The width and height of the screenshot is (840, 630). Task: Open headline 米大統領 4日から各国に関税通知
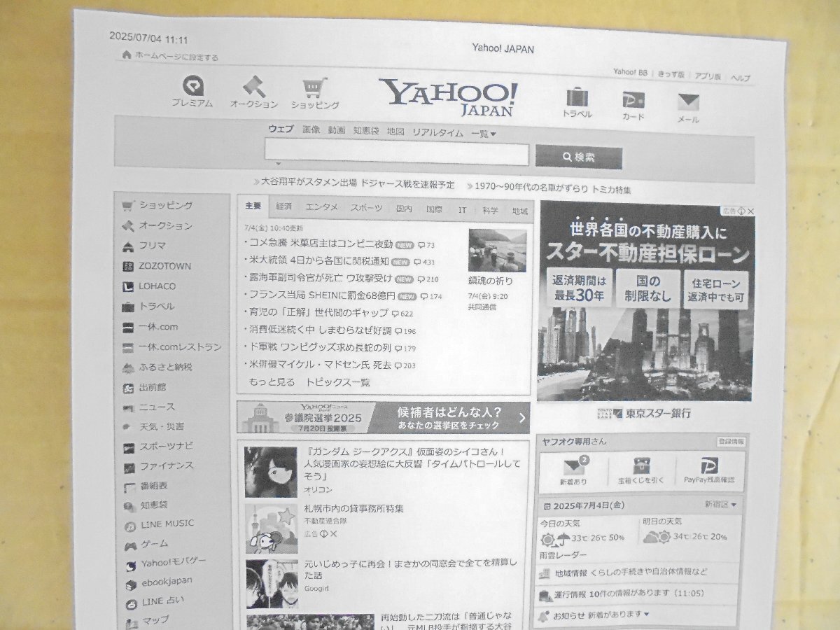[x=319, y=260]
